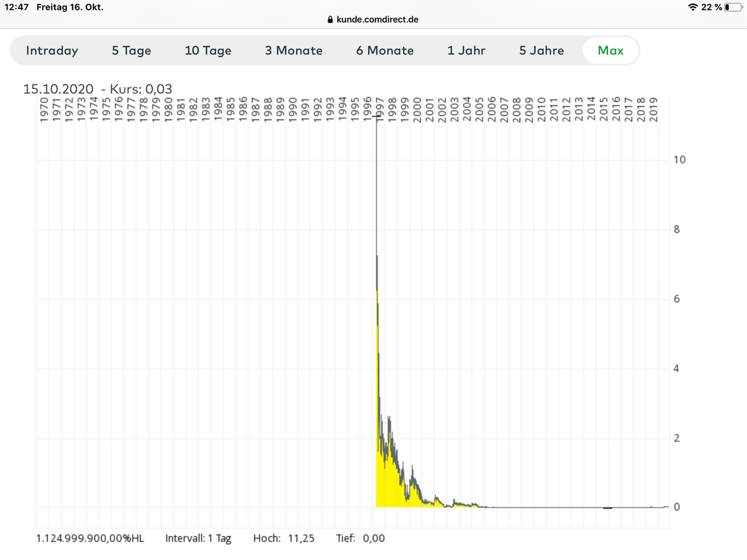The width and height of the screenshot is (747, 560).
Task: Tap the battery icon in status bar
Action: coord(732,7)
